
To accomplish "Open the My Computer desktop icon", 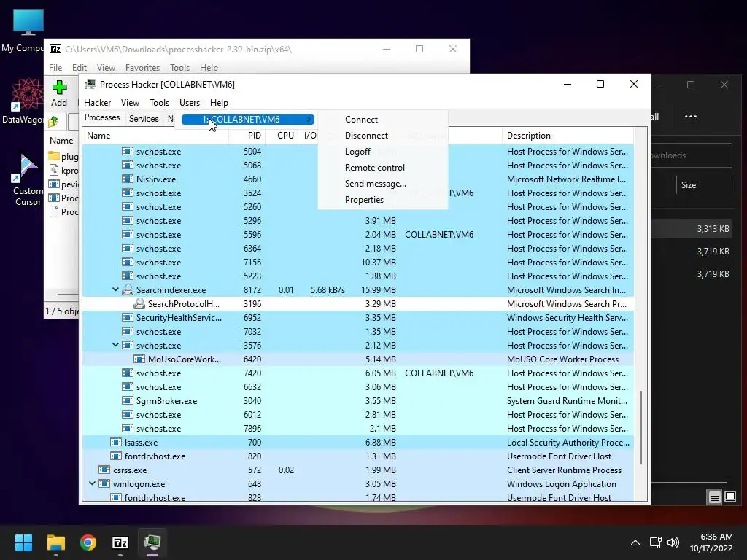I will (28, 23).
